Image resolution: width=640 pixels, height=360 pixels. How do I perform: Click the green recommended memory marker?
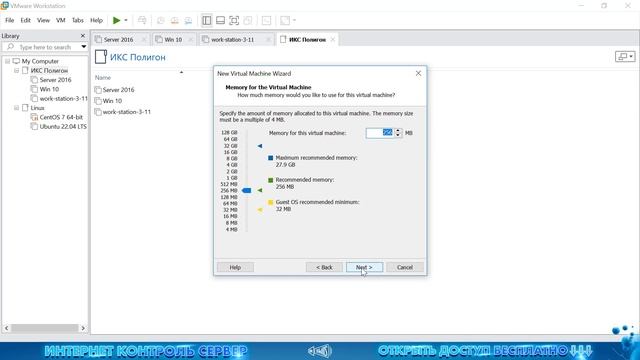pyautogui.click(x=260, y=191)
